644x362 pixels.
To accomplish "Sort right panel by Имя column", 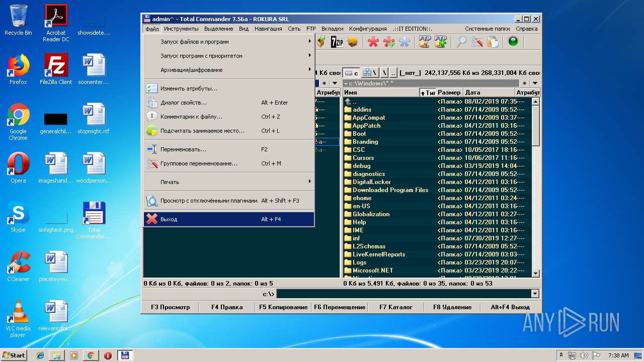I will pos(380,93).
